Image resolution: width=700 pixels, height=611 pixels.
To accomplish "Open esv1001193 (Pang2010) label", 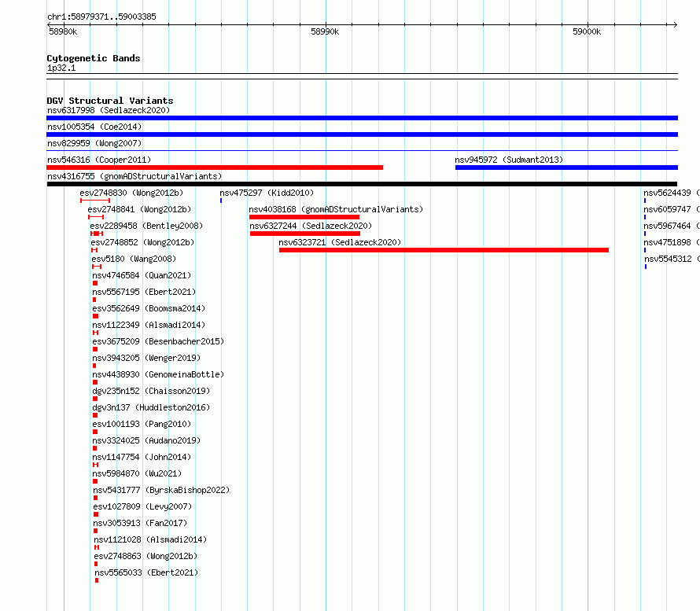I will [142, 424].
